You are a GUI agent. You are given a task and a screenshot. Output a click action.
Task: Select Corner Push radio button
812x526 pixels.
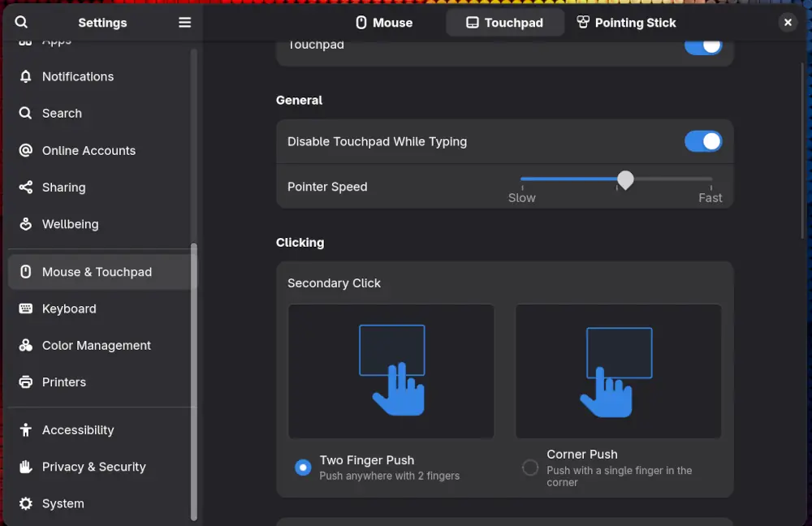point(529,468)
